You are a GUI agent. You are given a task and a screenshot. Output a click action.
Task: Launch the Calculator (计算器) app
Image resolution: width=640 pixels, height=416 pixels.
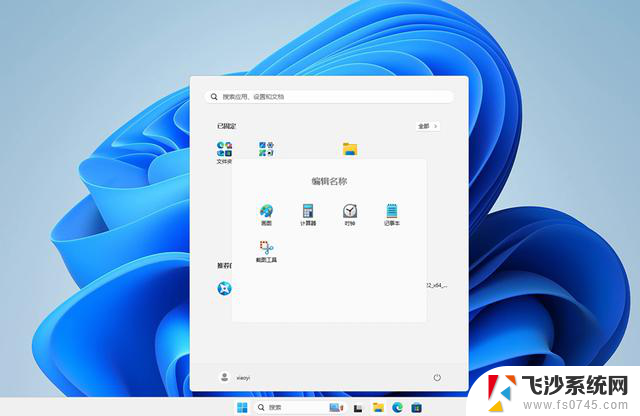(308, 215)
